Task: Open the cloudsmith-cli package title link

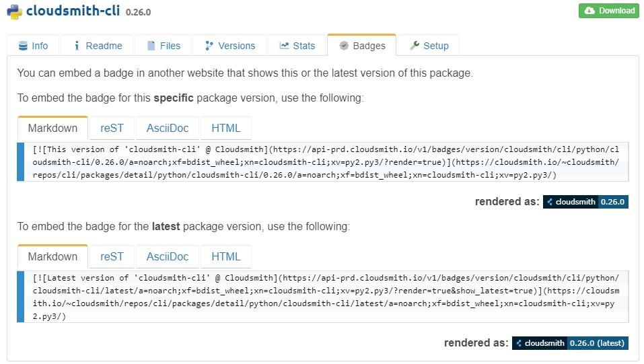Action: (73, 11)
